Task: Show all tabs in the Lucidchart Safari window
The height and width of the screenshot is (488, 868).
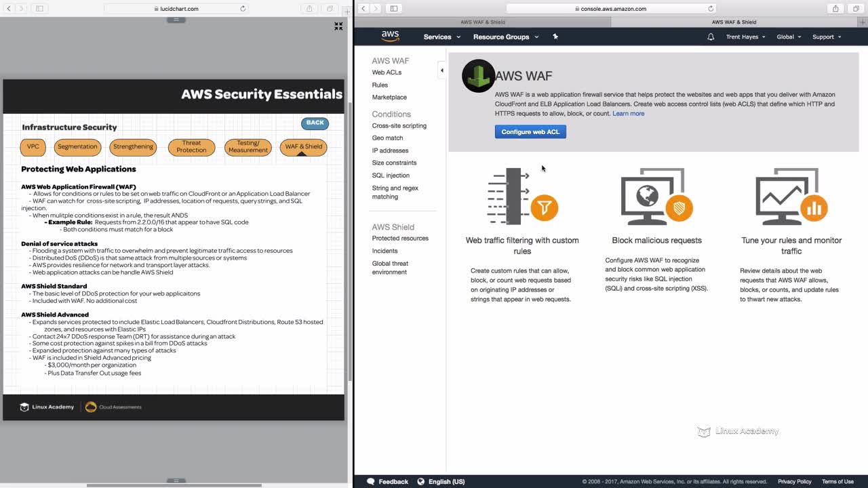Action: coord(330,8)
